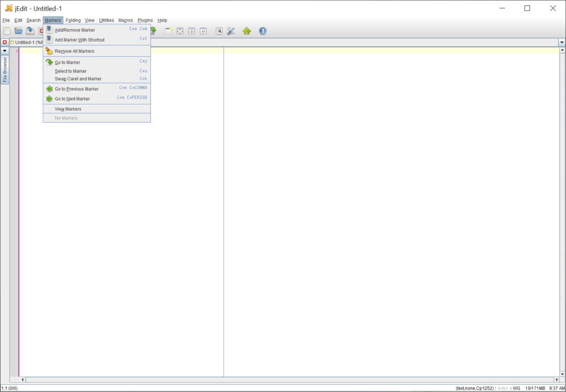Click the 18/171MB memory status indicator
566x392 pixels.
pyautogui.click(x=535, y=388)
